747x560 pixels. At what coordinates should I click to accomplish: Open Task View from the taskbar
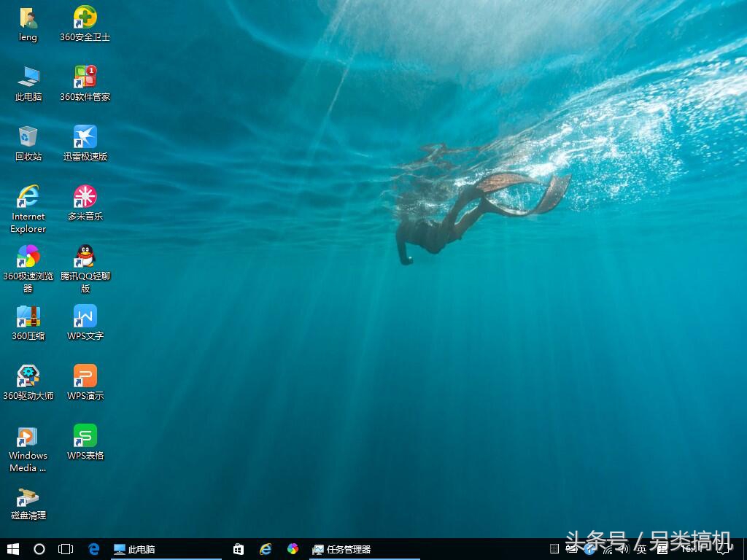[66, 549]
